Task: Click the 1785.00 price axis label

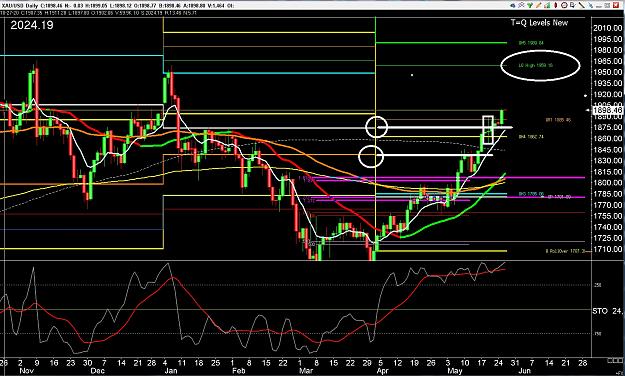Action: [607, 194]
